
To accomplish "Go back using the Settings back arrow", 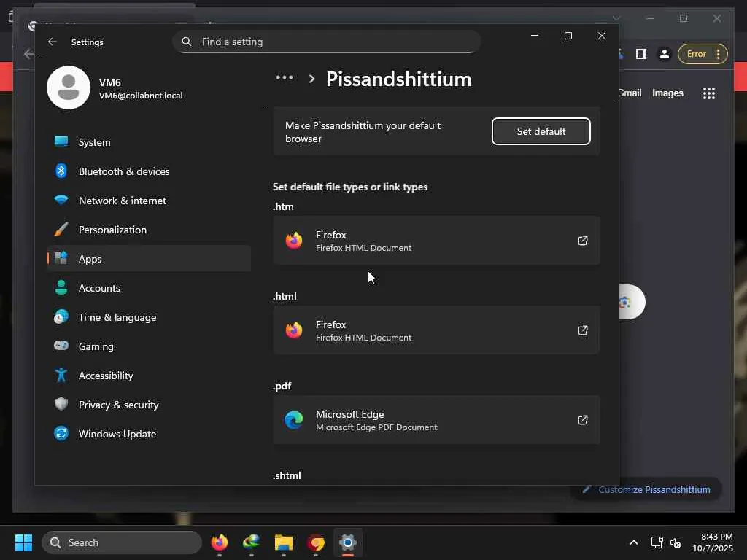I will pos(53,42).
